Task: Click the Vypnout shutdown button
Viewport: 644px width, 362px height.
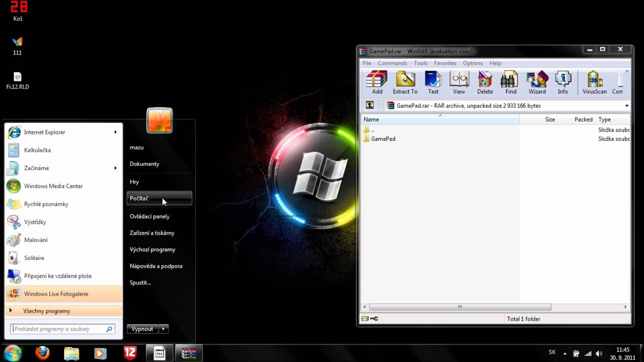Action: [x=142, y=329]
